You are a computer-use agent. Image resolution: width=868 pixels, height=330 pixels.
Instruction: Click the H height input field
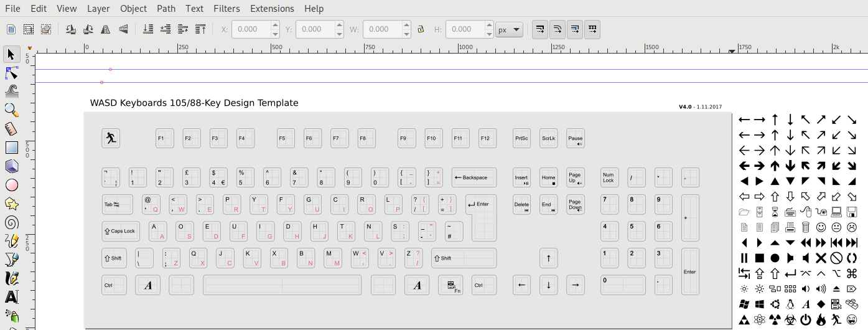click(465, 29)
